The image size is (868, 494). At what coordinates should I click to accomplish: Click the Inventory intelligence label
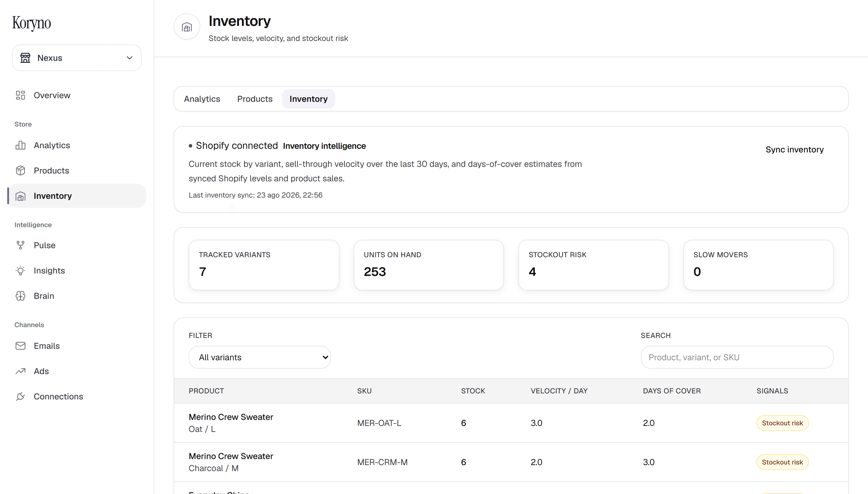324,146
